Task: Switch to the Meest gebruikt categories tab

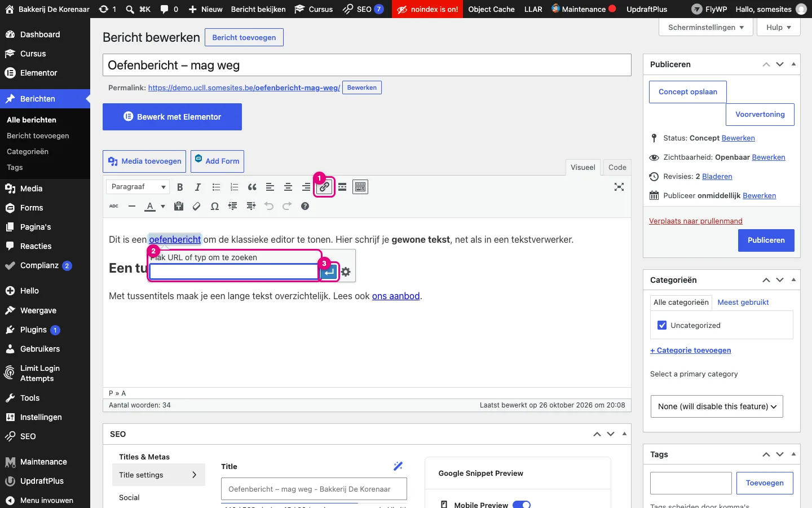Action: click(743, 303)
